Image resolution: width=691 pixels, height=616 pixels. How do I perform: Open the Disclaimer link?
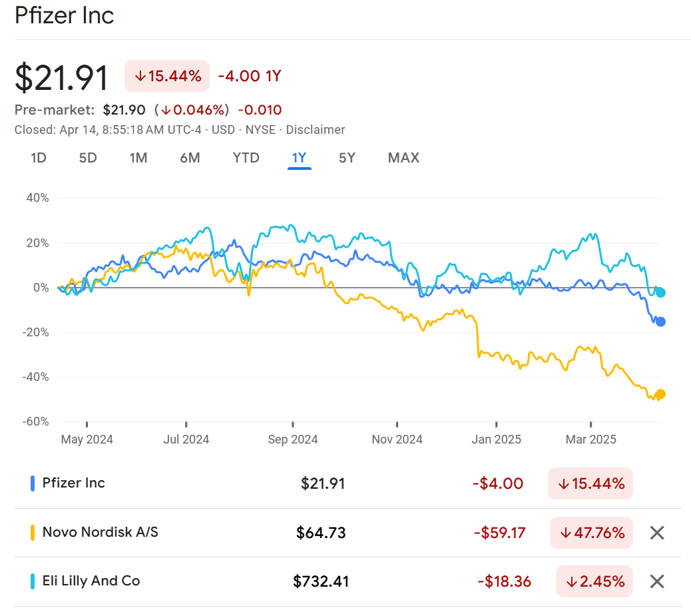tap(316, 130)
